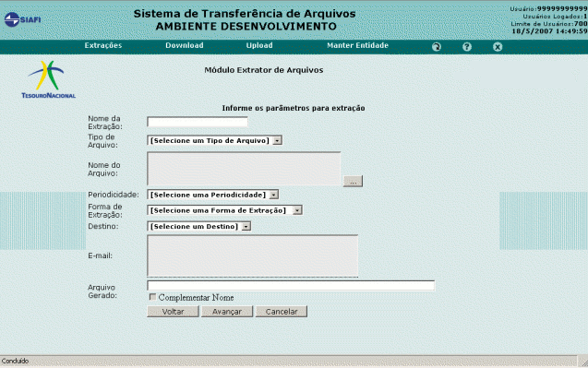The height and width of the screenshot is (368, 588).
Task: Click the SIAFI logo in the header
Action: 22,19
